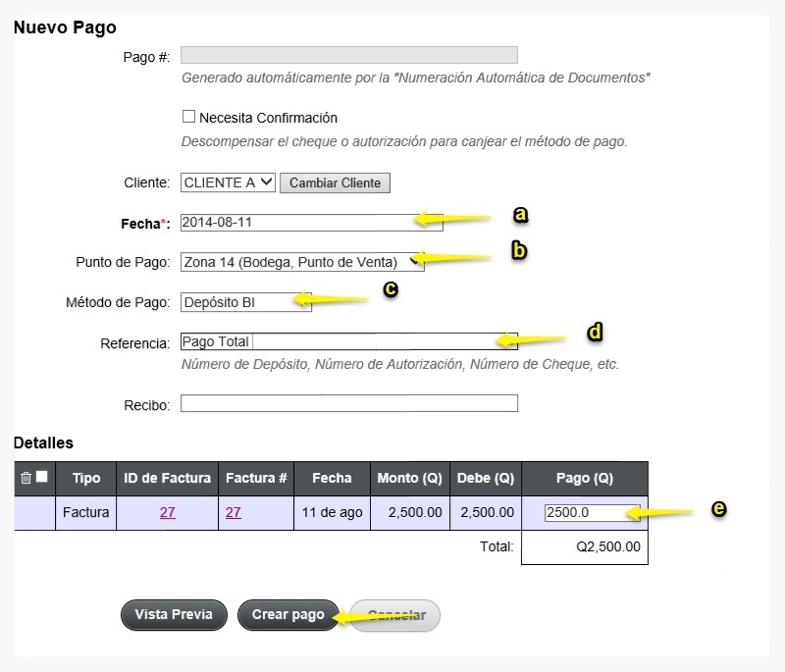
Task: Expand the Punto de Pago dropdown
Action: 302,262
